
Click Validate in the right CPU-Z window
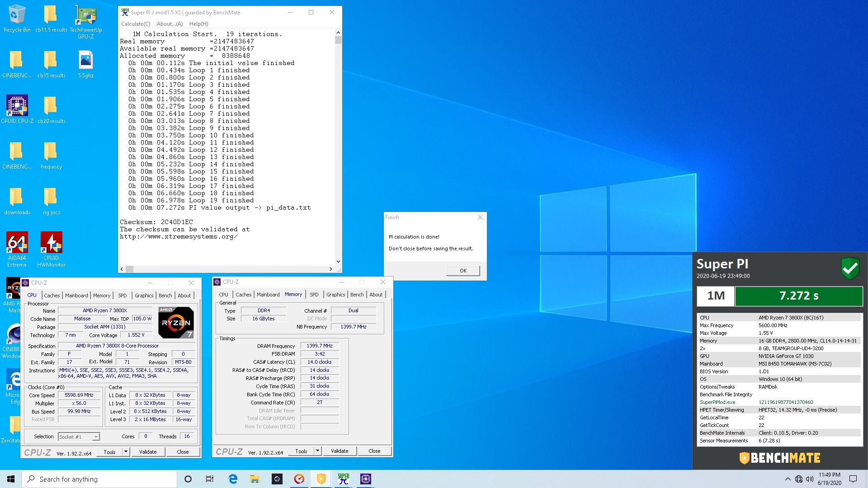(340, 451)
